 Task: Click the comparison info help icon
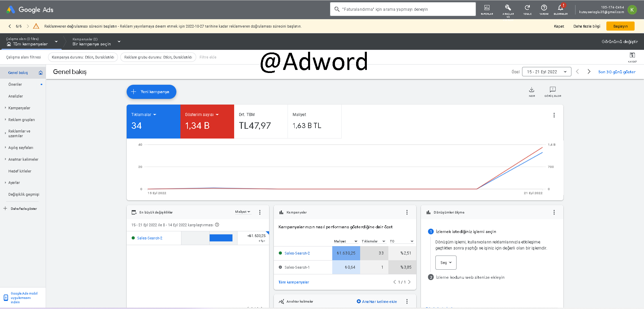click(217, 225)
